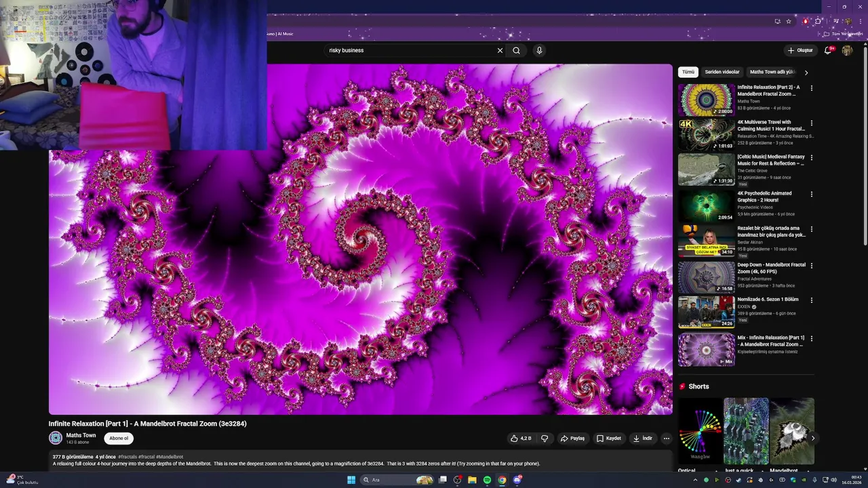Open the YouTube account avatar menu

click(x=847, y=50)
